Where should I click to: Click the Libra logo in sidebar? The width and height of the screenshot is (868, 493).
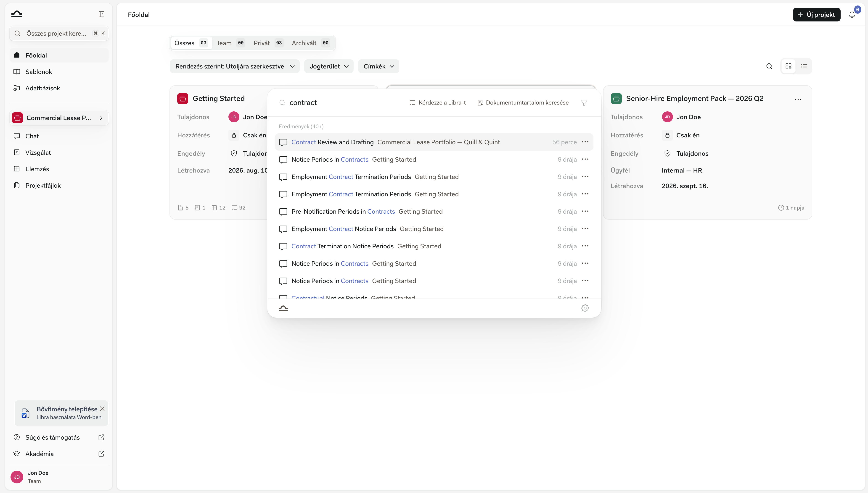(17, 14)
